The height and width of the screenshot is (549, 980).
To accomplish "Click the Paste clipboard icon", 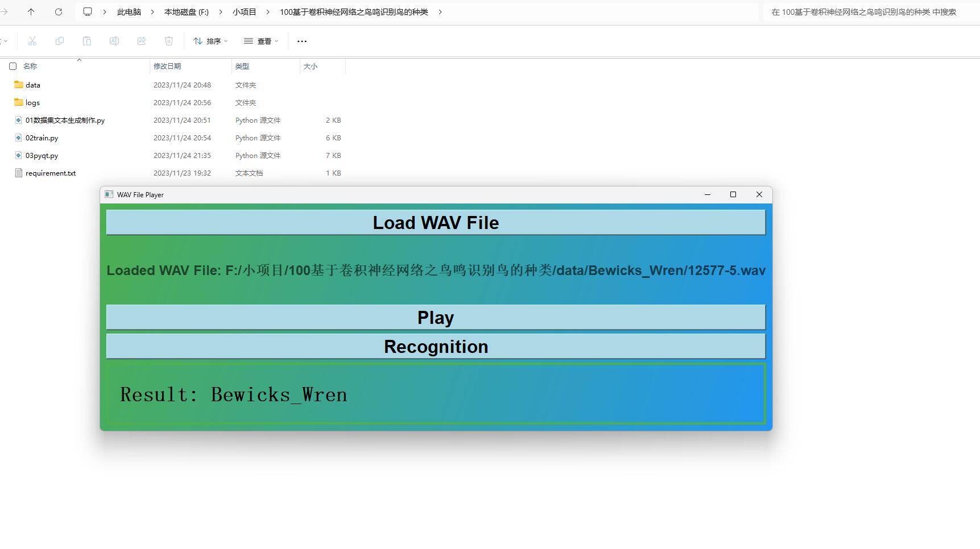I will tap(87, 41).
